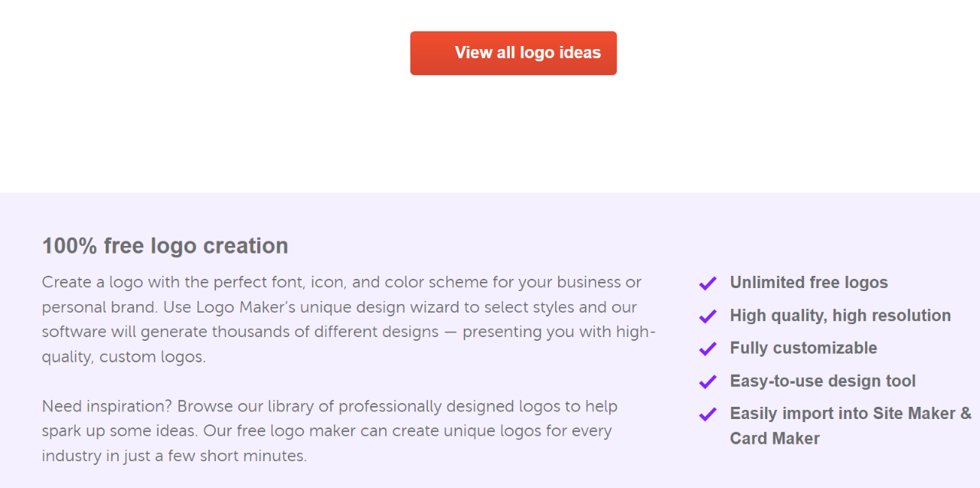Image resolution: width=980 pixels, height=488 pixels.
Task: Click the checkmark beside Easily import into Site Maker
Action: [x=707, y=414]
